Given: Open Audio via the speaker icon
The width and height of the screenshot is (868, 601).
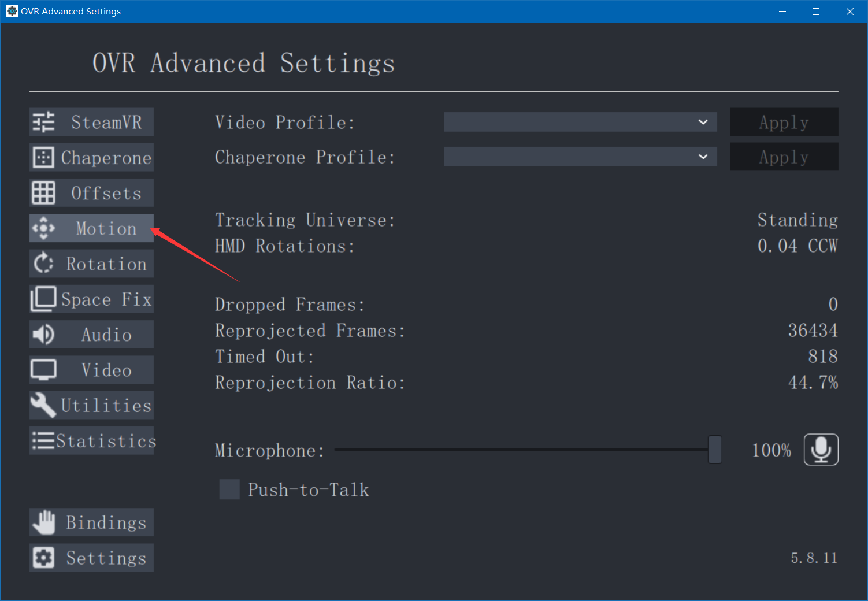Looking at the screenshot, I should point(43,334).
